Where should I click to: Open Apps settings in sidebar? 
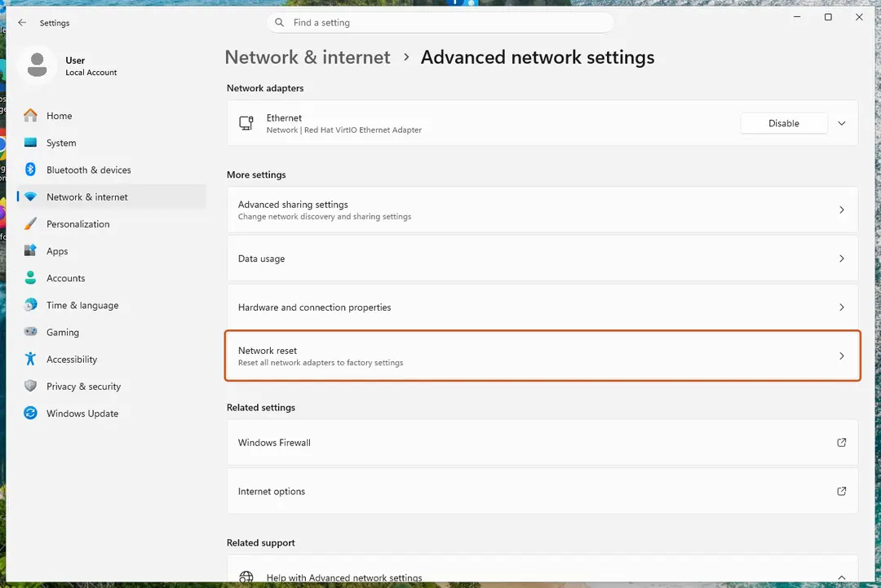tap(111, 251)
